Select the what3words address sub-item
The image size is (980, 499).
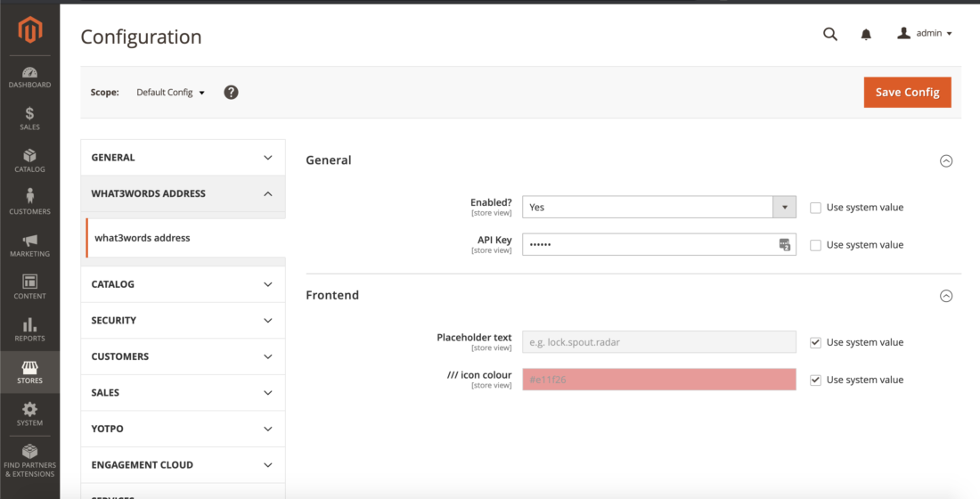point(185,238)
